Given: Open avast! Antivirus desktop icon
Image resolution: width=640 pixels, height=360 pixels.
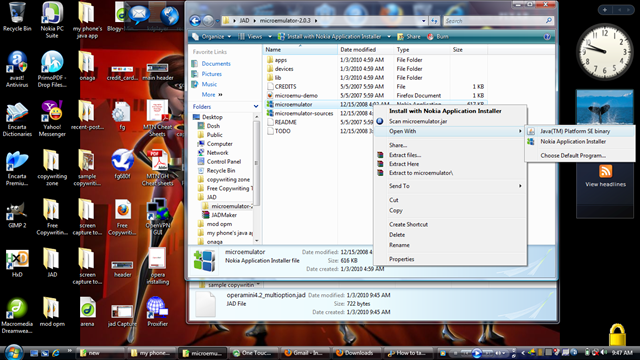Looking at the screenshot, I should point(17,69).
